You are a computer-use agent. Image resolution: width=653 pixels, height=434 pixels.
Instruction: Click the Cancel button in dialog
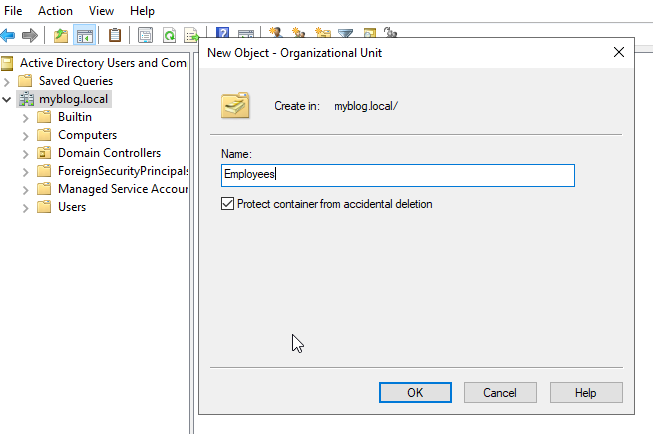500,393
